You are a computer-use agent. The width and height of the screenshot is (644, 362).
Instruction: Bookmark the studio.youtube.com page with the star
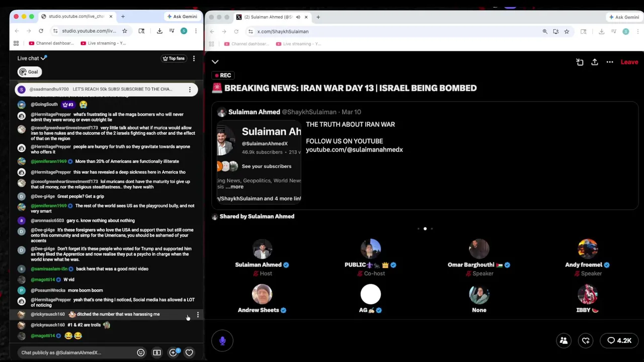124,31
